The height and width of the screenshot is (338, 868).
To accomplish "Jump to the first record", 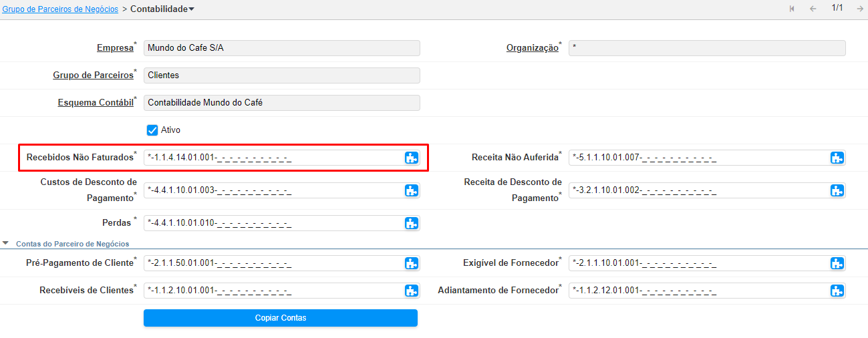I will point(792,9).
